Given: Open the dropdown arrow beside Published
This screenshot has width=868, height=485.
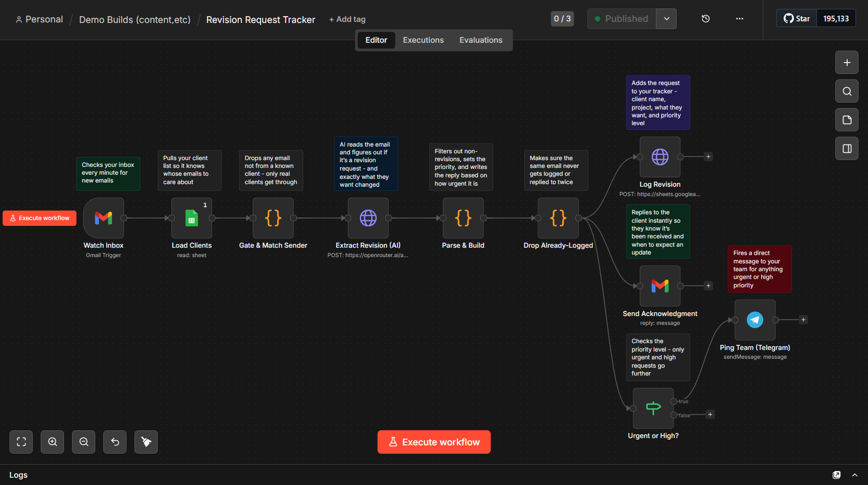Looking at the screenshot, I should (x=666, y=19).
